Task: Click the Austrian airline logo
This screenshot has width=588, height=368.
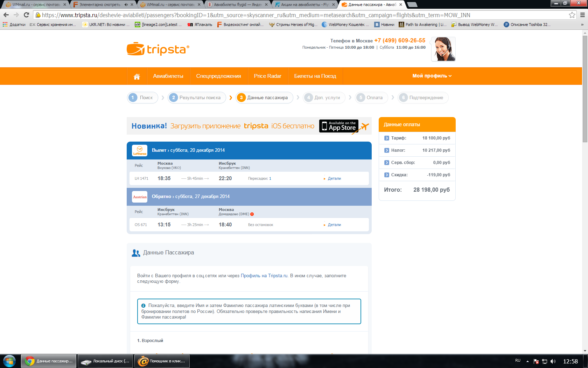Action: coord(140,197)
